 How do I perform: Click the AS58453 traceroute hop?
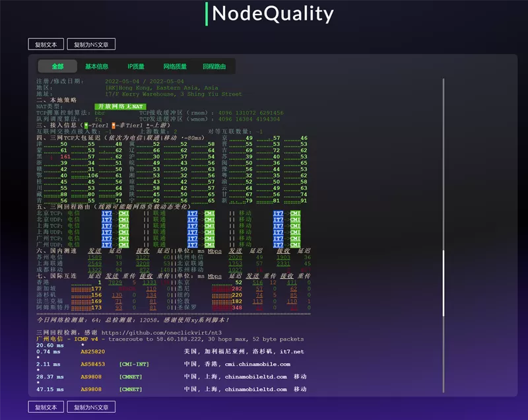pyautogui.click(x=92, y=364)
